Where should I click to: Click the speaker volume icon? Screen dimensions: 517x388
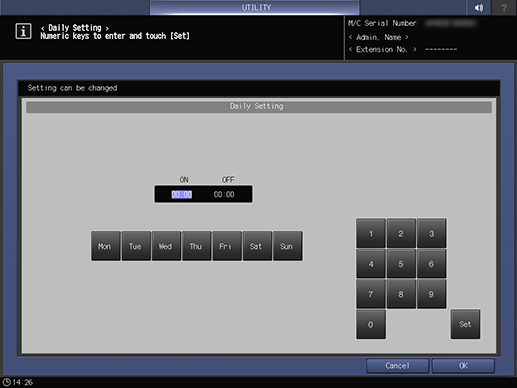pos(479,7)
